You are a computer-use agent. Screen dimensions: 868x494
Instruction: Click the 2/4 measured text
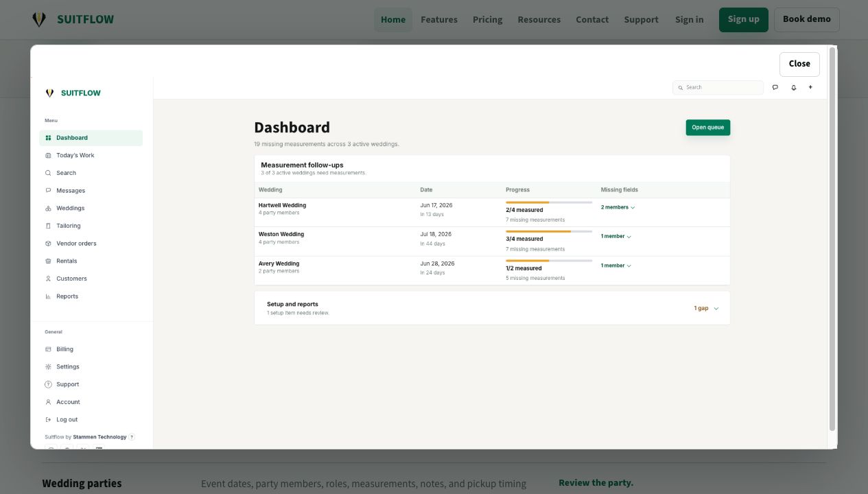click(x=524, y=210)
